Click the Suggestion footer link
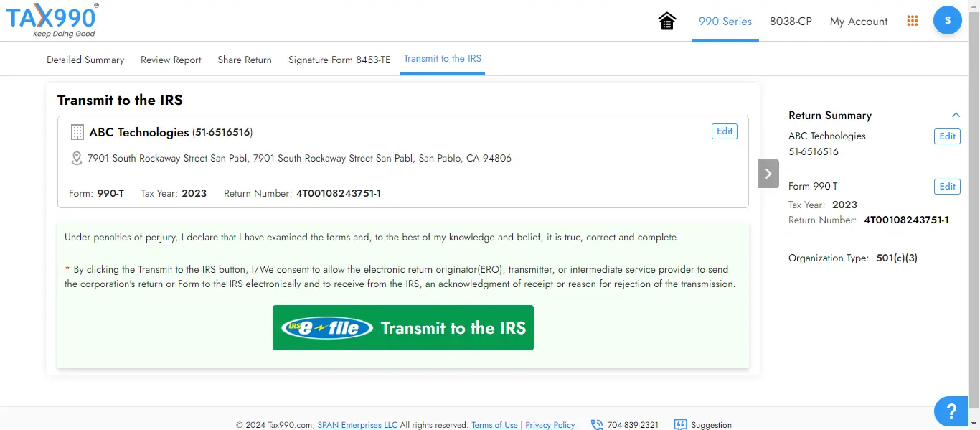980x430 pixels. [711, 425]
